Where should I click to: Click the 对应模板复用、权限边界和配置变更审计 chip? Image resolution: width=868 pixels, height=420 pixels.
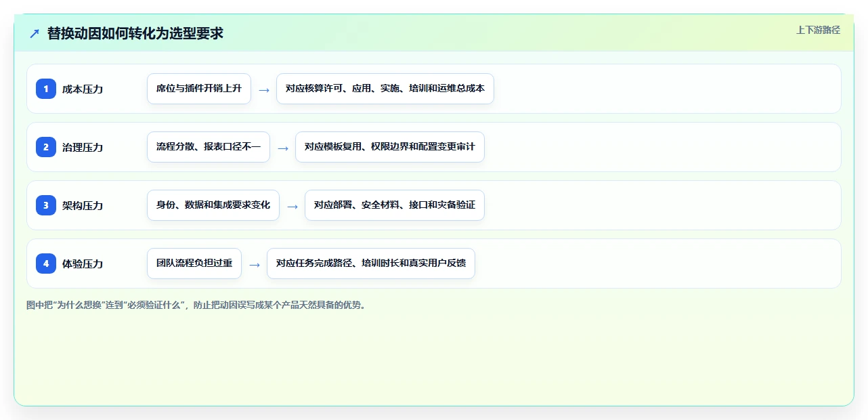(x=390, y=147)
